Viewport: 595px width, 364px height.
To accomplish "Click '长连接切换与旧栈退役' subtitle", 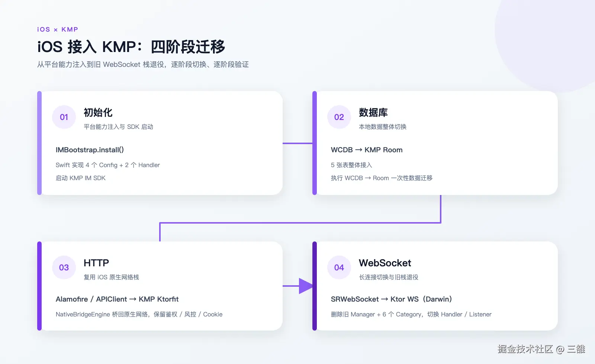I will (389, 277).
